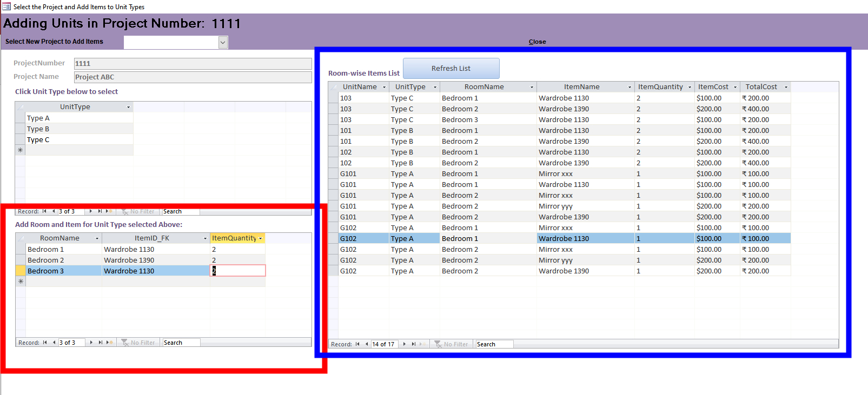
Task: Click the form icon in the title bar
Action: click(x=6, y=6)
